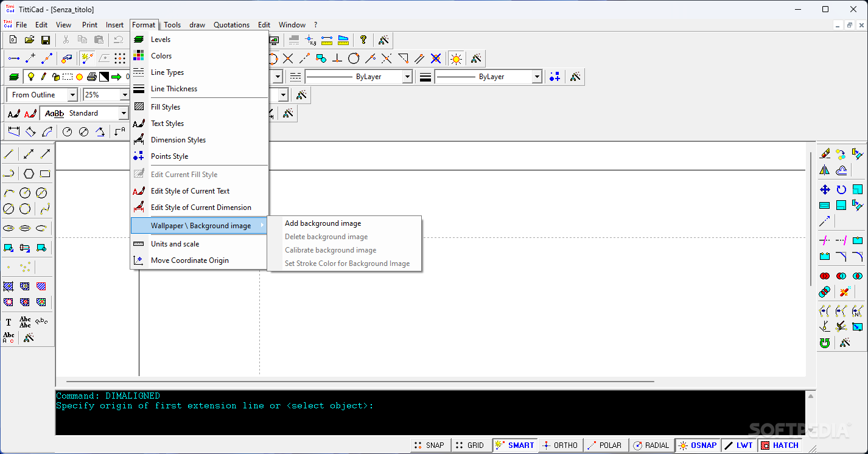Viewport: 868px width, 454px height.
Task: Toggle GRID display in status bar
Action: (470, 445)
